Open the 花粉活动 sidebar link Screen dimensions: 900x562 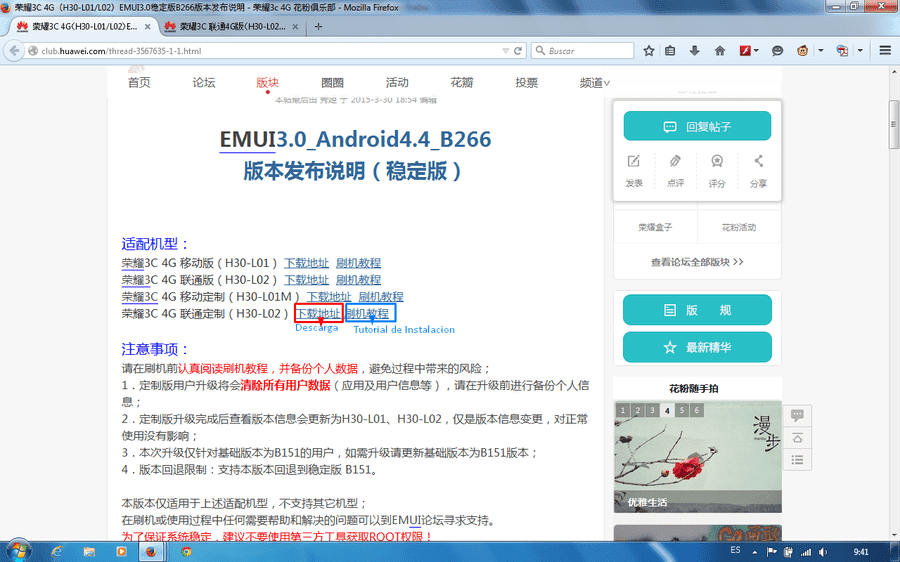coord(739,227)
